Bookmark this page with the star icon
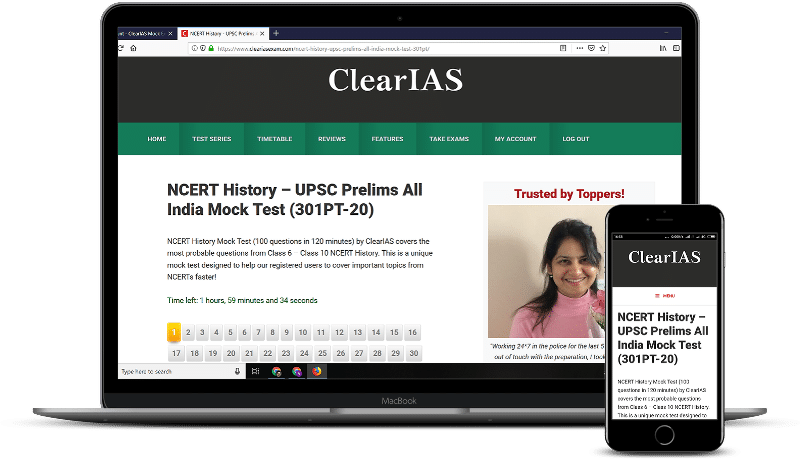This screenshot has width=800, height=459. (x=603, y=48)
